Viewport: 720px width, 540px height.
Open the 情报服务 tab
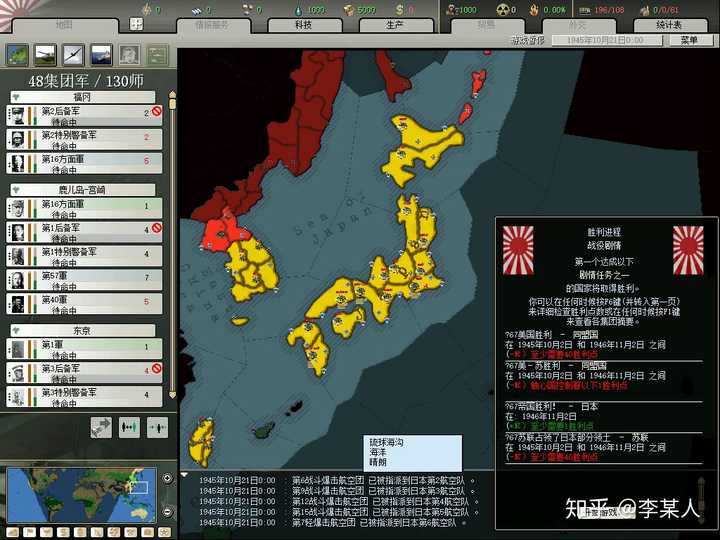(213, 25)
